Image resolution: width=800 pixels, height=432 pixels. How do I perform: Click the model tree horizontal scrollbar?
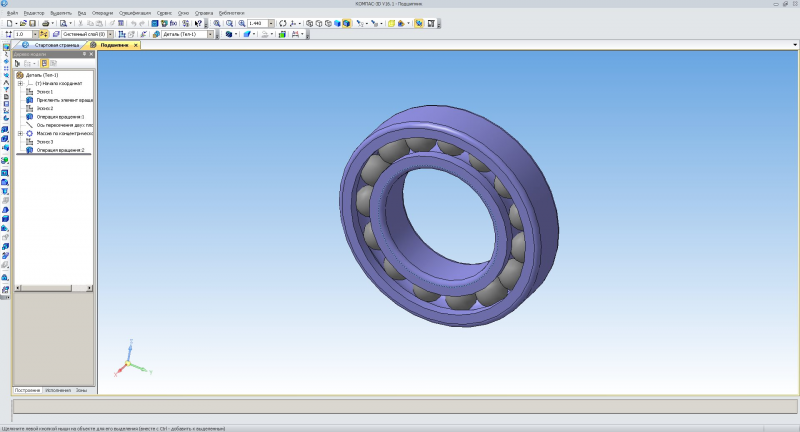54,288
